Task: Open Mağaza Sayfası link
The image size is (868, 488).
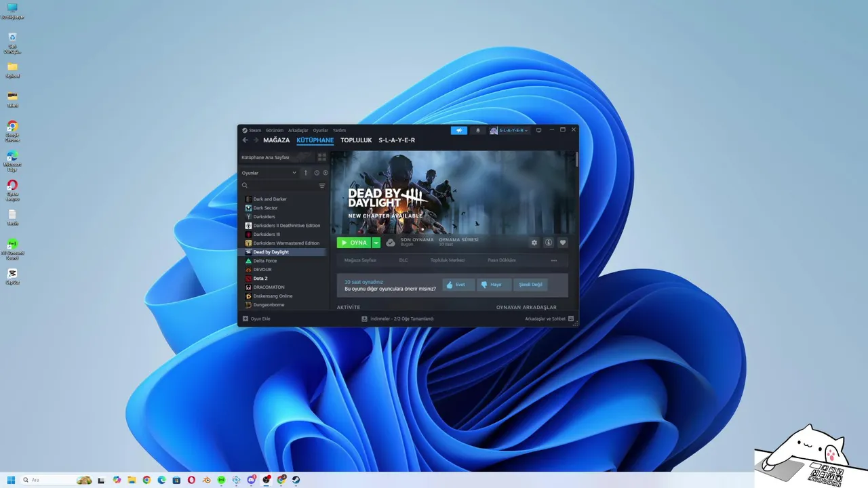Action: tap(360, 260)
